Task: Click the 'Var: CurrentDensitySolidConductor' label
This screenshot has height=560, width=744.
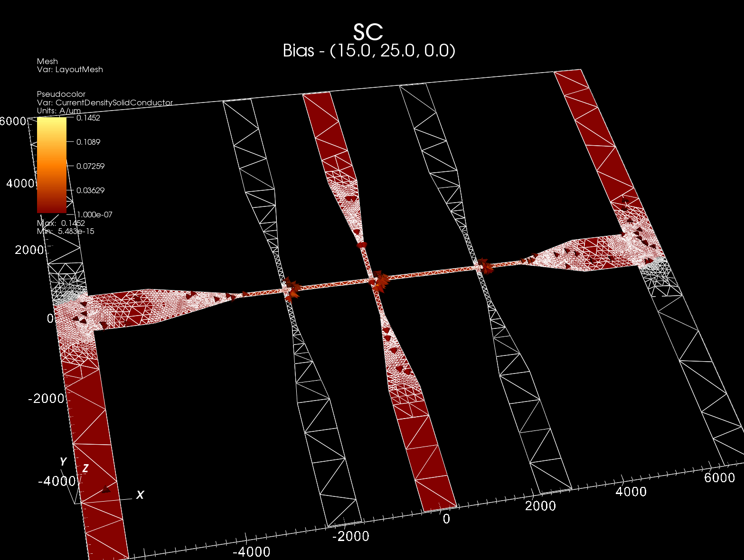Action: tap(104, 103)
